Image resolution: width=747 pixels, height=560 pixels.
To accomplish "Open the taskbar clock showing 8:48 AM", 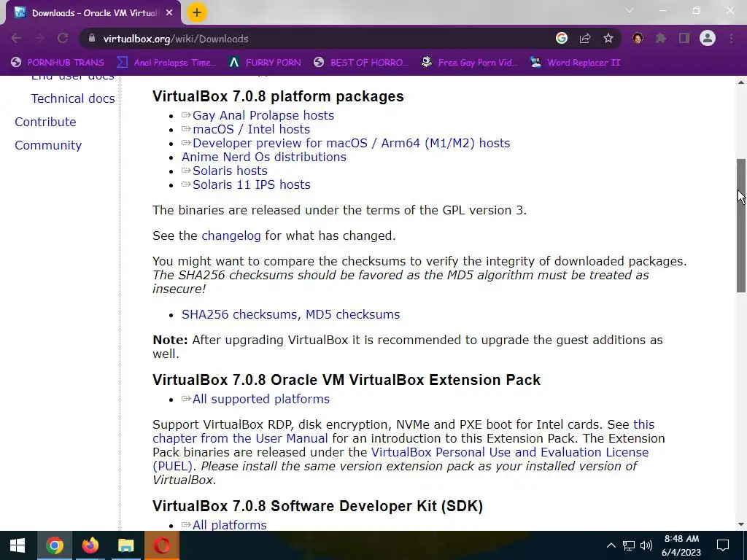I will 681,545.
